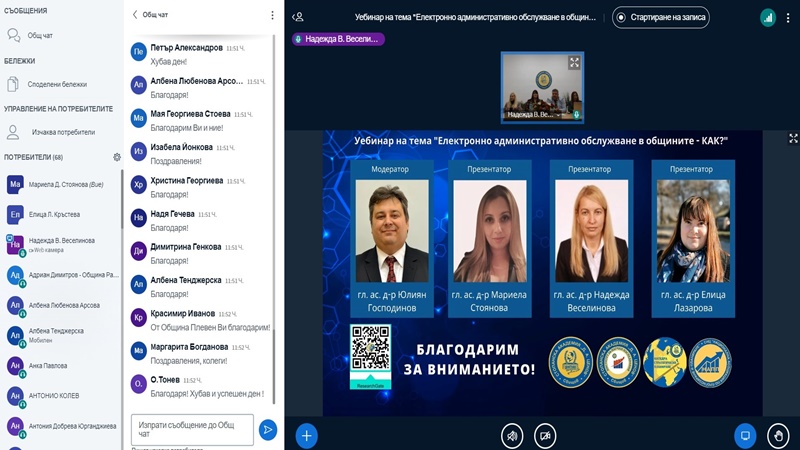This screenshot has height=450, width=800.
Task: Toggle screen share button
Action: tap(745, 436)
